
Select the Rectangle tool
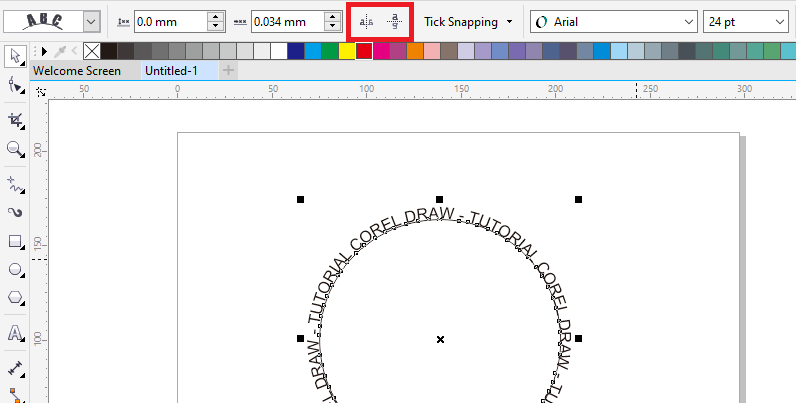point(16,241)
